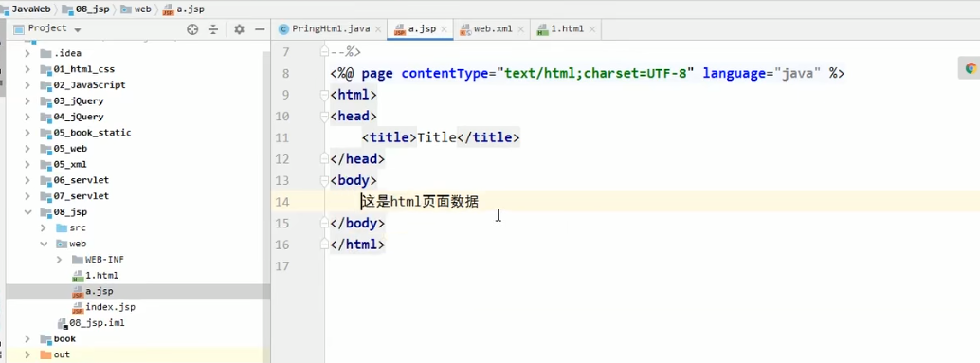This screenshot has width=980, height=363.
Task: Select 08_jsp.iml file in tree
Action: point(97,323)
